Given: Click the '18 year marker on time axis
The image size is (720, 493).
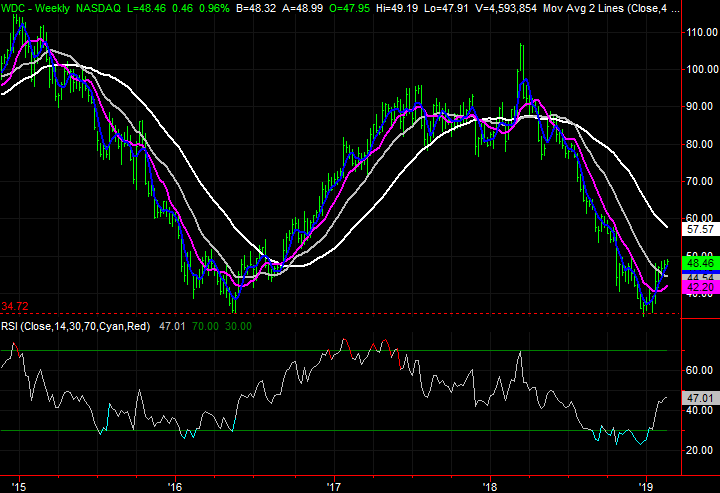Looking at the screenshot, I should point(490,484).
